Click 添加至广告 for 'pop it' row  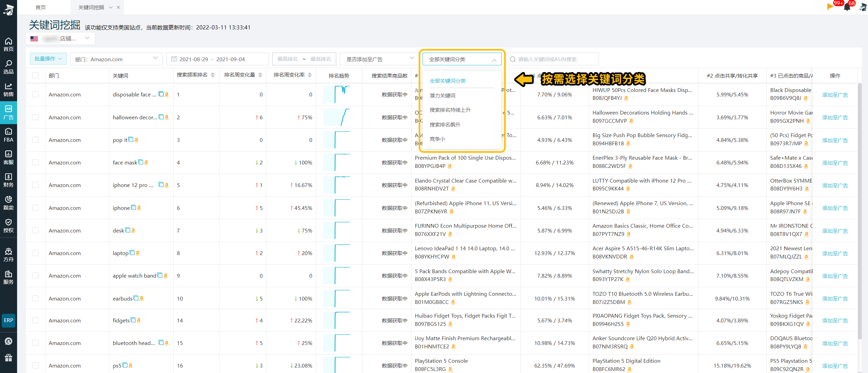point(835,140)
